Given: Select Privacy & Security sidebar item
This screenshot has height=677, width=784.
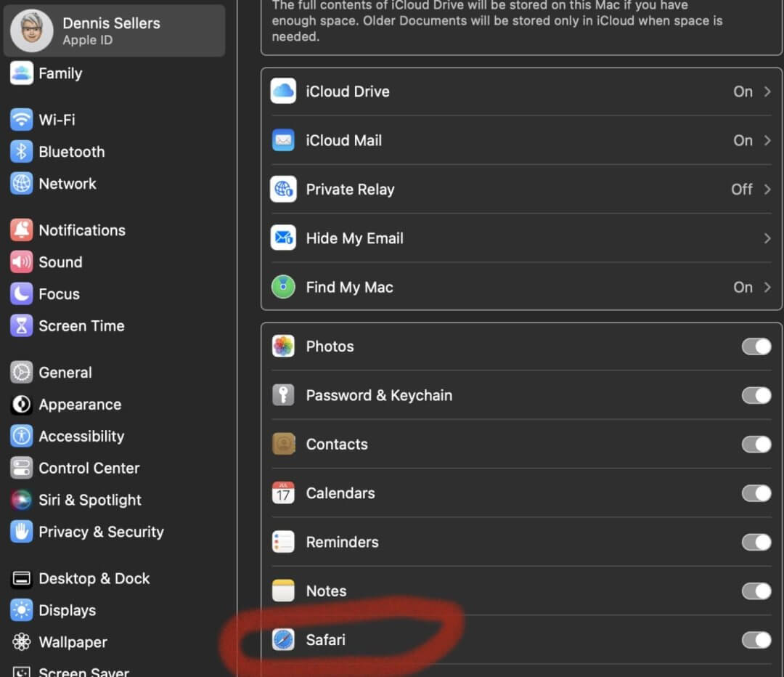Looking at the screenshot, I should point(101,532).
